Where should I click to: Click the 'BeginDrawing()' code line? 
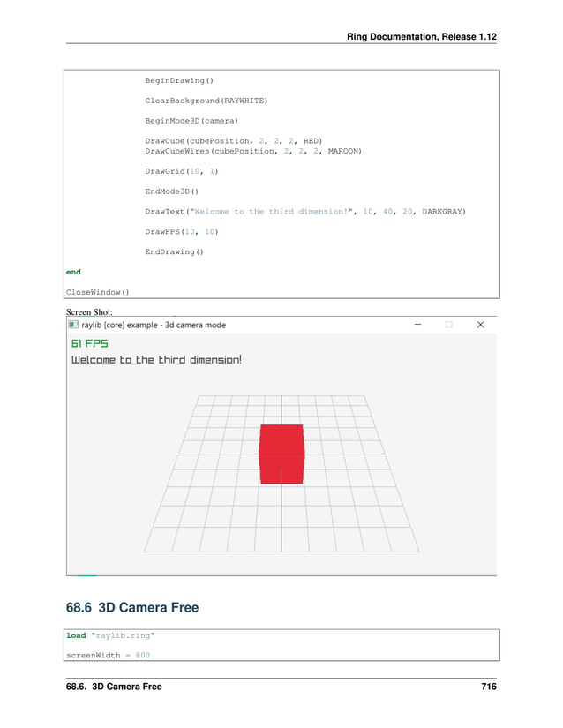click(179, 80)
